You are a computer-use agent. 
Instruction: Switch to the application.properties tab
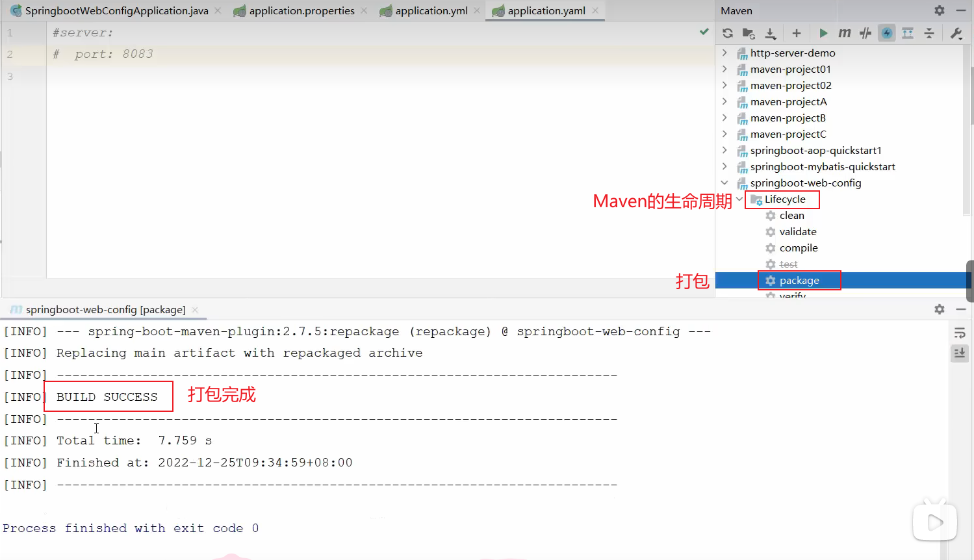point(301,11)
